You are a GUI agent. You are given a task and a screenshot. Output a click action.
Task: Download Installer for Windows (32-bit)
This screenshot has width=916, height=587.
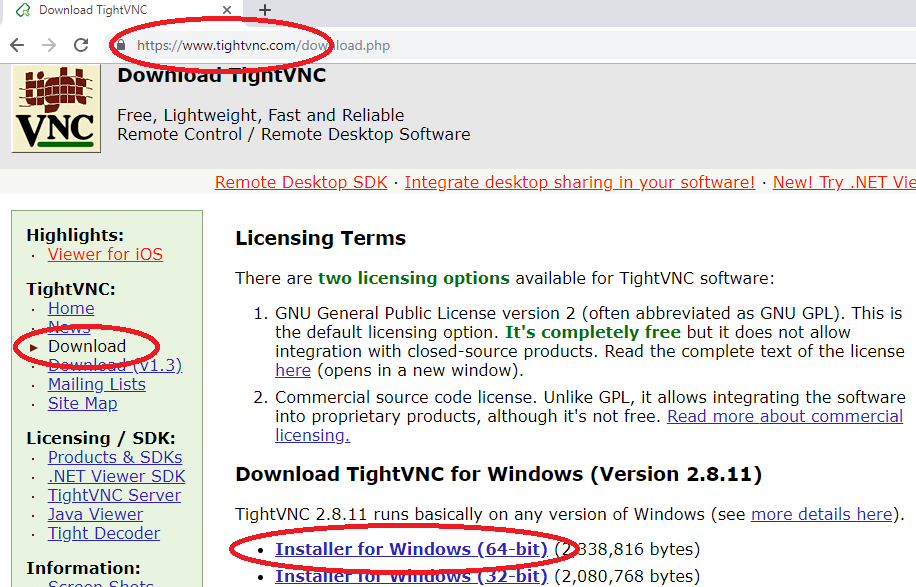[411, 576]
